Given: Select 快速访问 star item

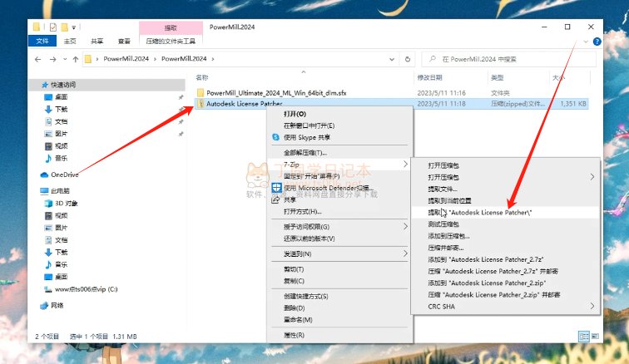Looking at the screenshot, I should pyautogui.click(x=59, y=85).
